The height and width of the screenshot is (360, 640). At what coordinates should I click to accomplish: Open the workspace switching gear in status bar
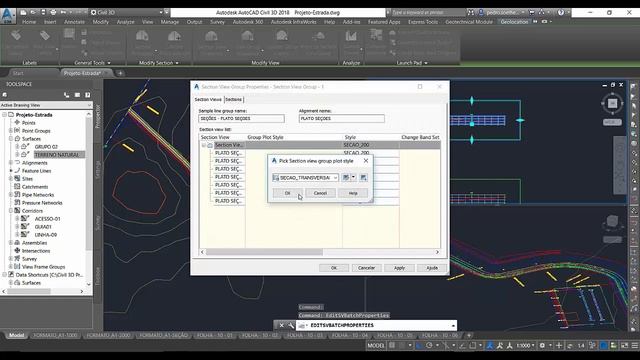[x=542, y=346]
